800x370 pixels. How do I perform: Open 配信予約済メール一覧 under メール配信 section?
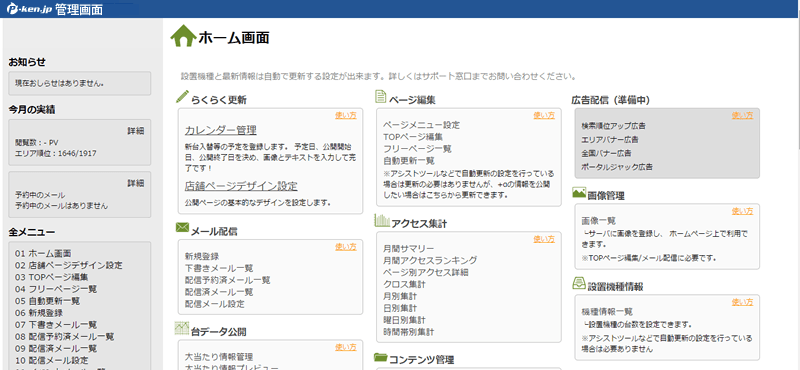click(228, 280)
